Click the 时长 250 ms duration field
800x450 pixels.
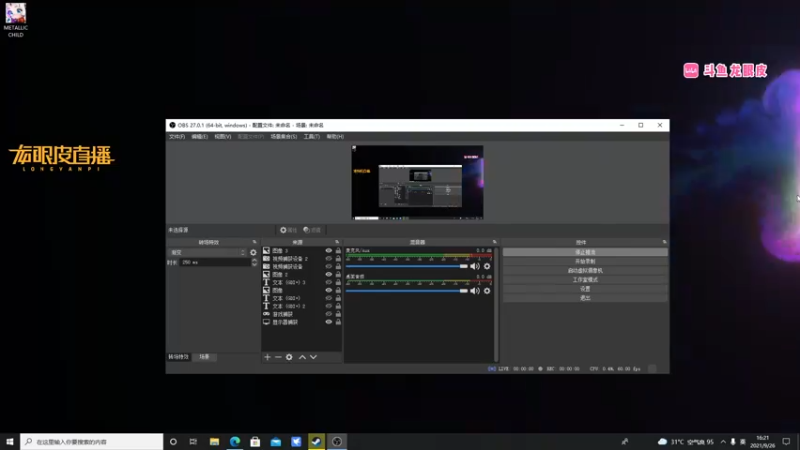click(215, 262)
